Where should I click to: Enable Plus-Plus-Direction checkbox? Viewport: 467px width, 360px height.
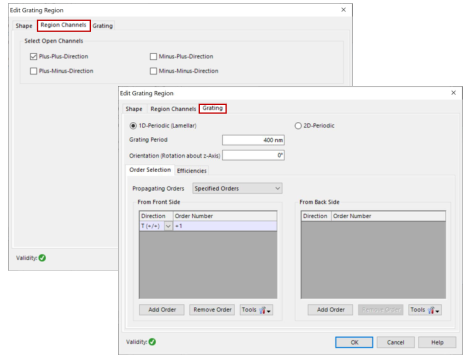tap(33, 57)
